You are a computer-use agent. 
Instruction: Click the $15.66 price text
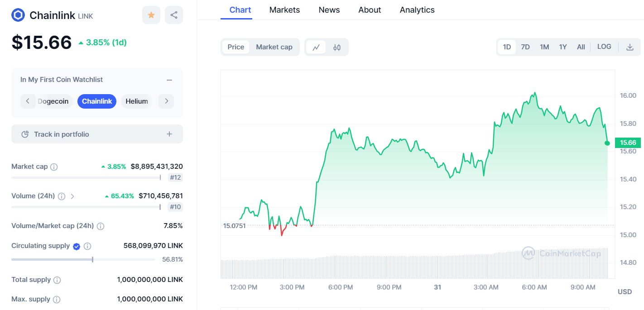[42, 43]
